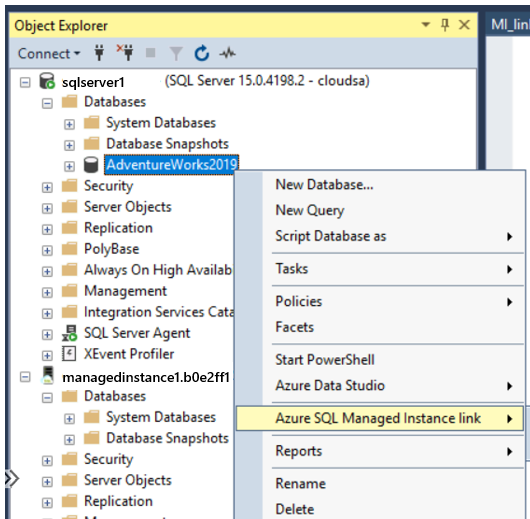Select the sqlserver1 server label
Viewport: 530px width, 519px height.
click(x=93, y=82)
